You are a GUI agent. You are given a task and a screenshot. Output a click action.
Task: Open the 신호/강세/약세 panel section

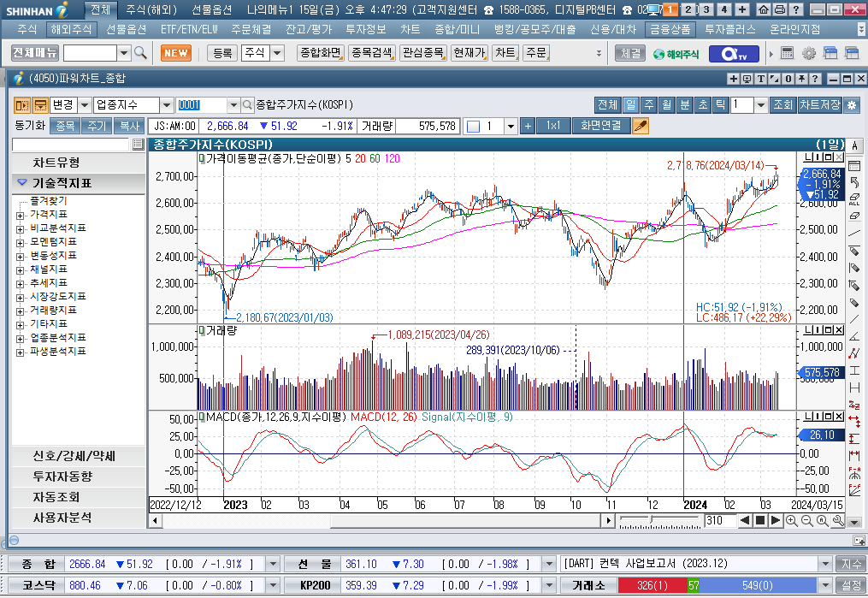tap(78, 456)
